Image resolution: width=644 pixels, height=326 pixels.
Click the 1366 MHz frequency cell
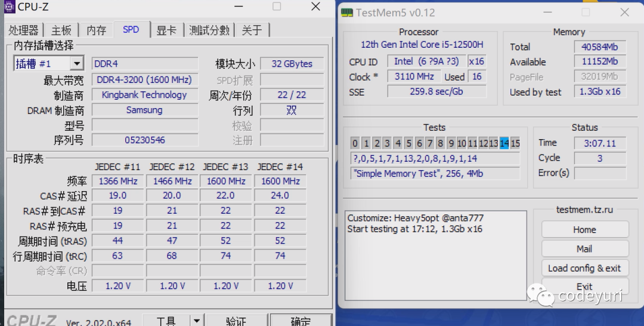[118, 182]
